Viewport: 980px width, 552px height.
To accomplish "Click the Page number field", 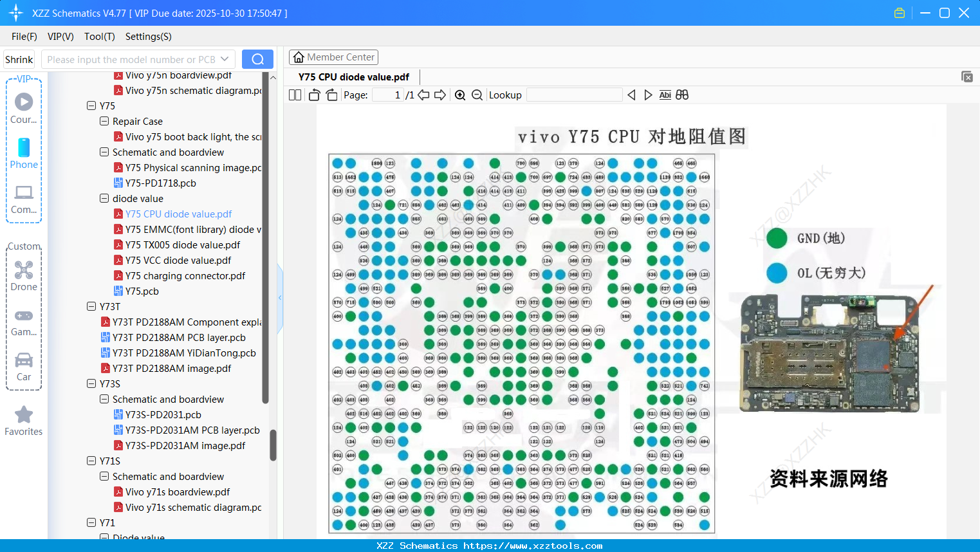I will (x=388, y=95).
